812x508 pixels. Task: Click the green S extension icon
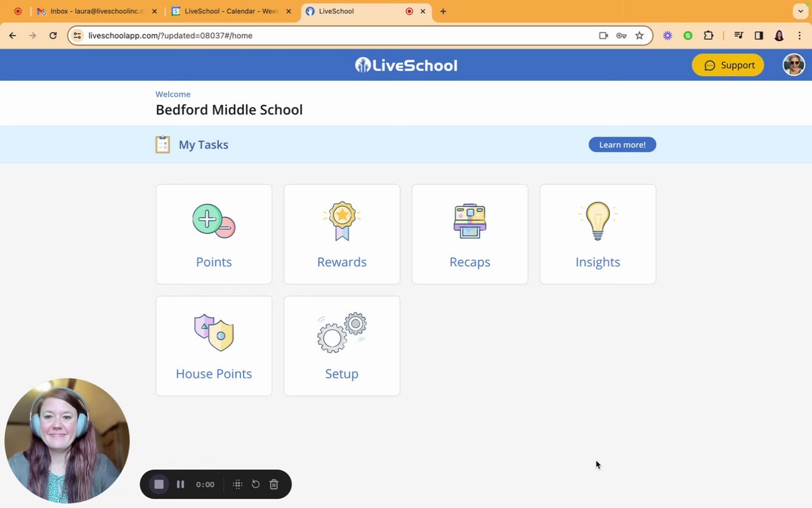(x=688, y=36)
